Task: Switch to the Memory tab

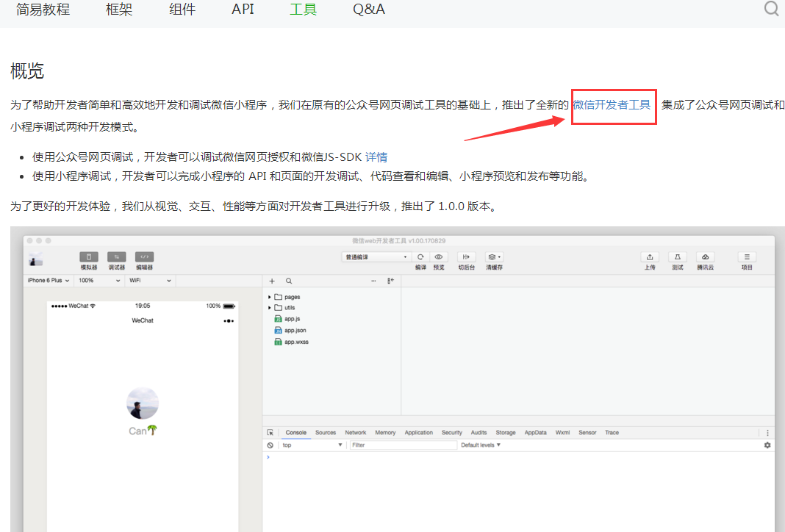Action: [385, 432]
